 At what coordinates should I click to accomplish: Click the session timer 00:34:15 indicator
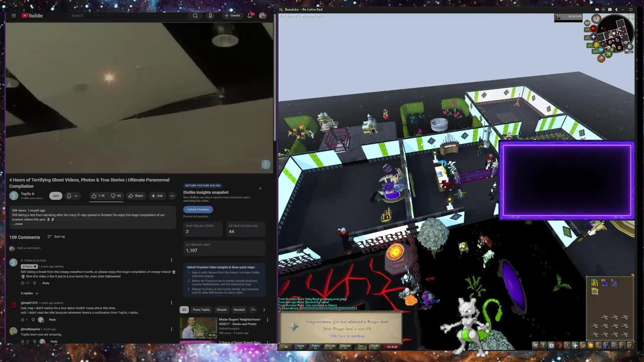pos(391,346)
